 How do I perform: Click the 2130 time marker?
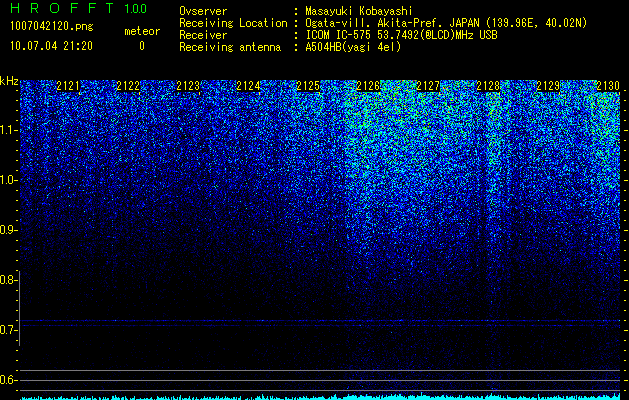[x=608, y=86]
